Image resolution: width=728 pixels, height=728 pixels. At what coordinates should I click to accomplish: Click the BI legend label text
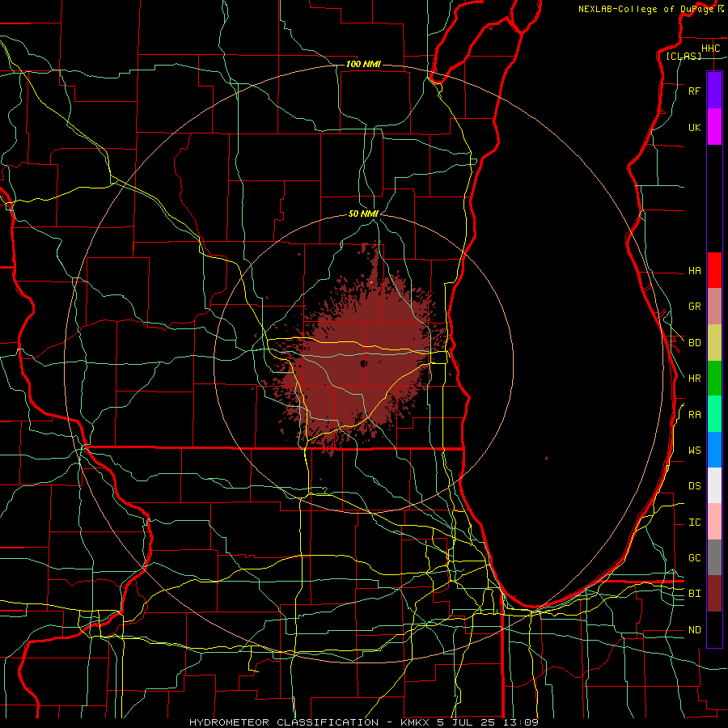tap(694, 594)
